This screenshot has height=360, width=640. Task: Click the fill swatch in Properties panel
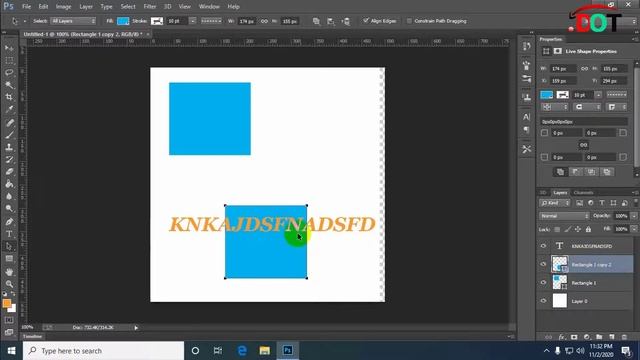(x=547, y=95)
